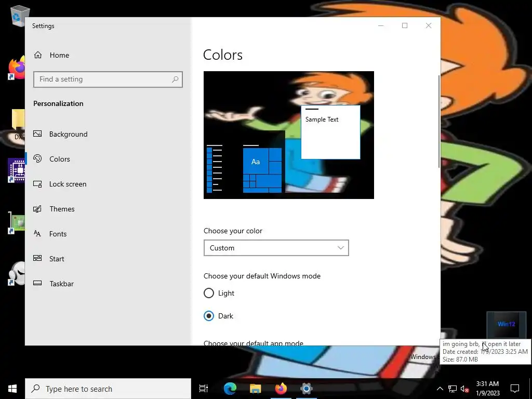
Task: Close the Settings window
Action: click(x=429, y=26)
